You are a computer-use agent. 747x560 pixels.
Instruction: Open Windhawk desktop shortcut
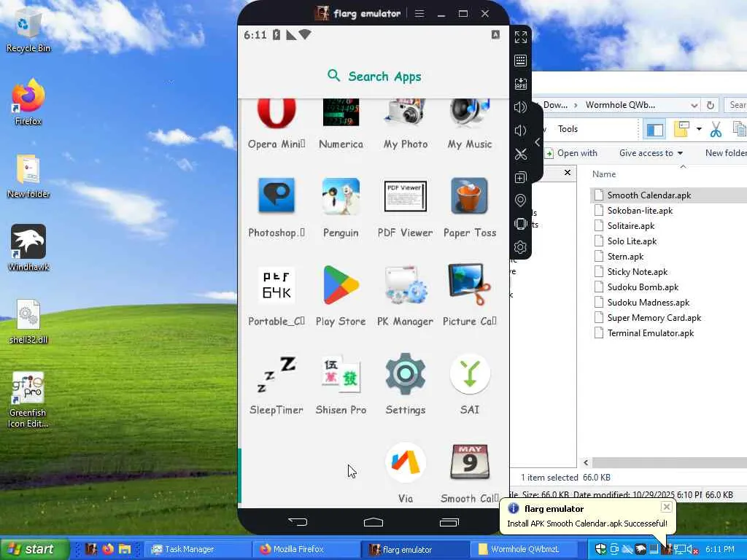click(x=28, y=248)
